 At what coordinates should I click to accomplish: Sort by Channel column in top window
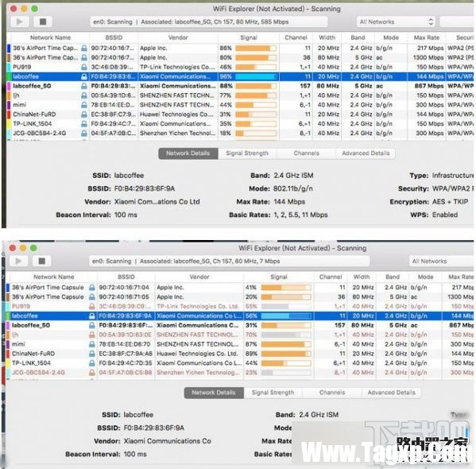click(296, 37)
